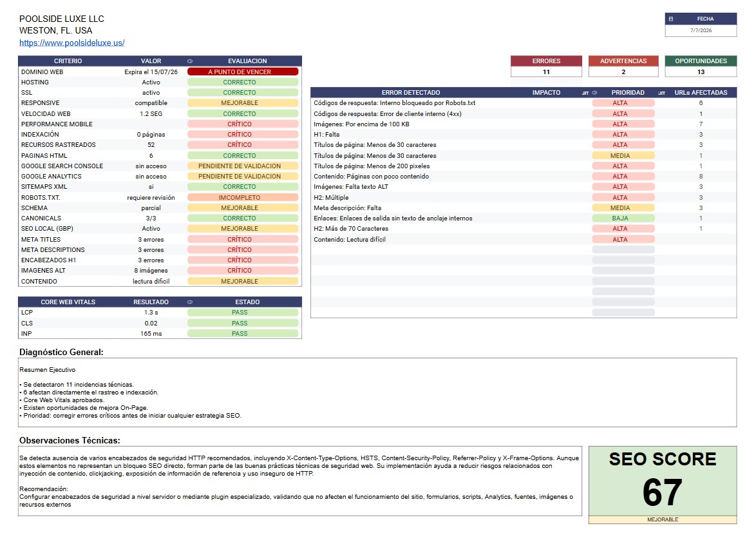The width and height of the screenshot is (756, 533).
Task: Select the CORE WEB VITALS header
Action: tap(68, 302)
